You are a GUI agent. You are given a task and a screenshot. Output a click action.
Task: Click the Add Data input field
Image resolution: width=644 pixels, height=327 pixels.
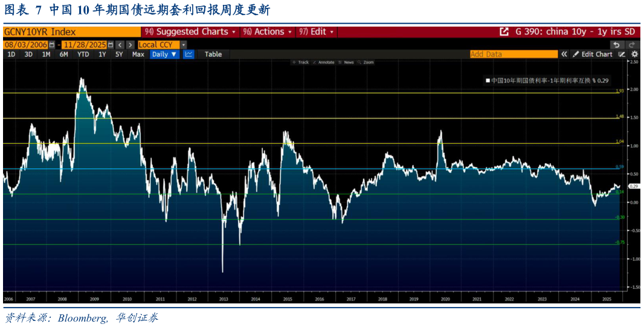click(514, 54)
